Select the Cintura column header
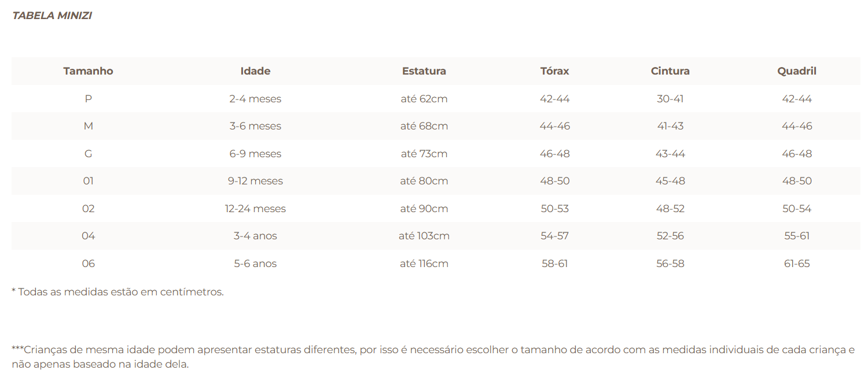The height and width of the screenshot is (374, 868). coord(670,71)
